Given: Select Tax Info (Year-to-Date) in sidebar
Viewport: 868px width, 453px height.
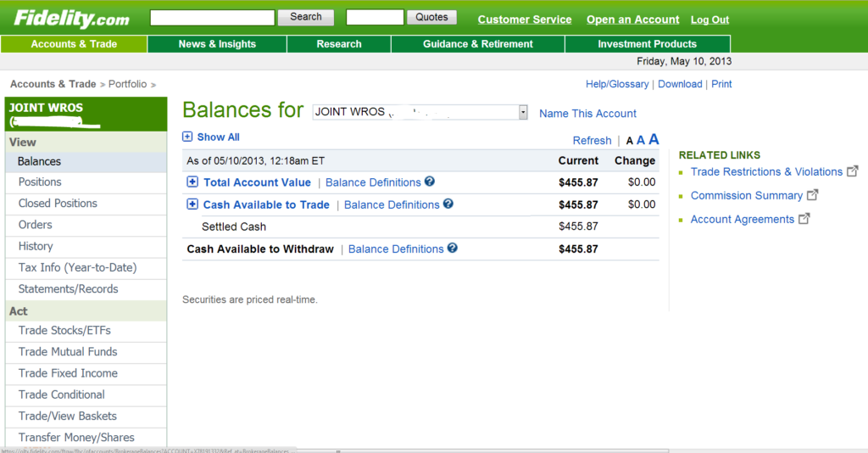Looking at the screenshot, I should 86,267.
